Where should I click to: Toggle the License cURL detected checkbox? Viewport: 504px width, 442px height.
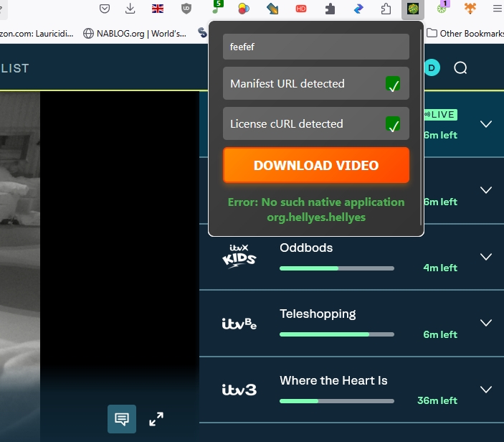click(x=393, y=124)
